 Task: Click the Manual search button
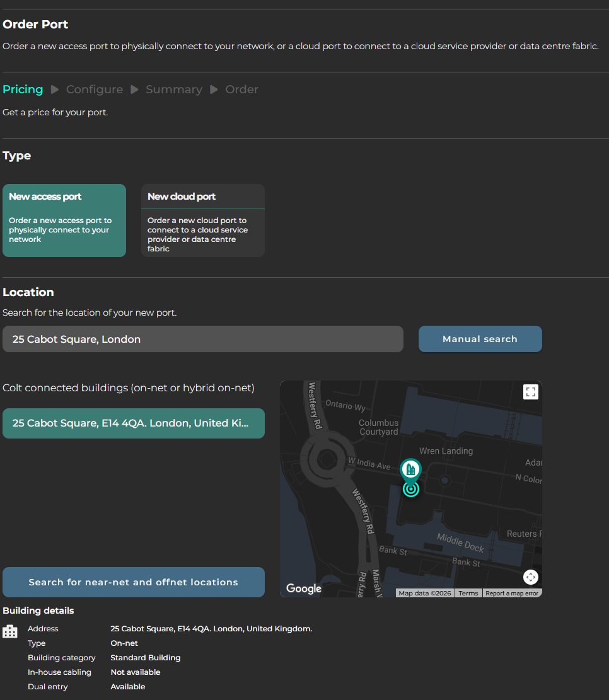480,339
